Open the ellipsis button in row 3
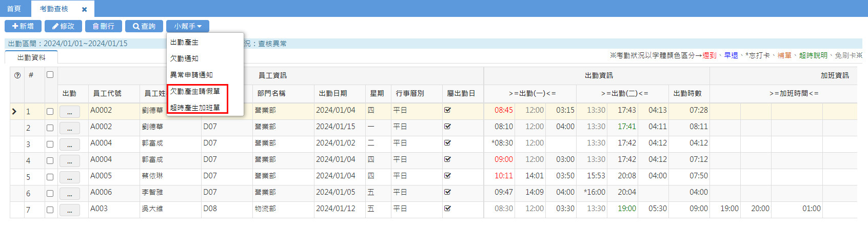 click(69, 145)
